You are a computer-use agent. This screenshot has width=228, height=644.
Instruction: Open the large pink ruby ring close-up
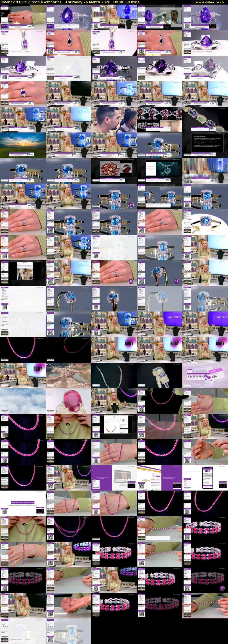[68, 401]
